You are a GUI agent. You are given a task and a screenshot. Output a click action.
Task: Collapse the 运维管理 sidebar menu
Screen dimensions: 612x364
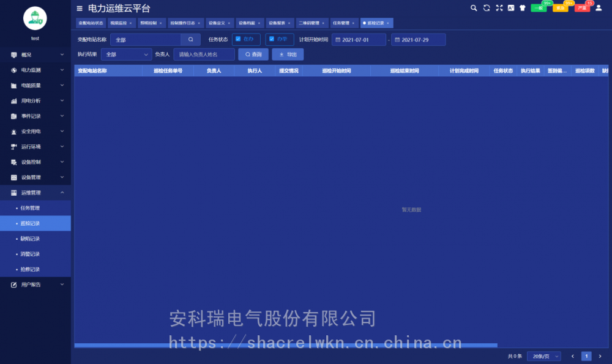pos(35,193)
